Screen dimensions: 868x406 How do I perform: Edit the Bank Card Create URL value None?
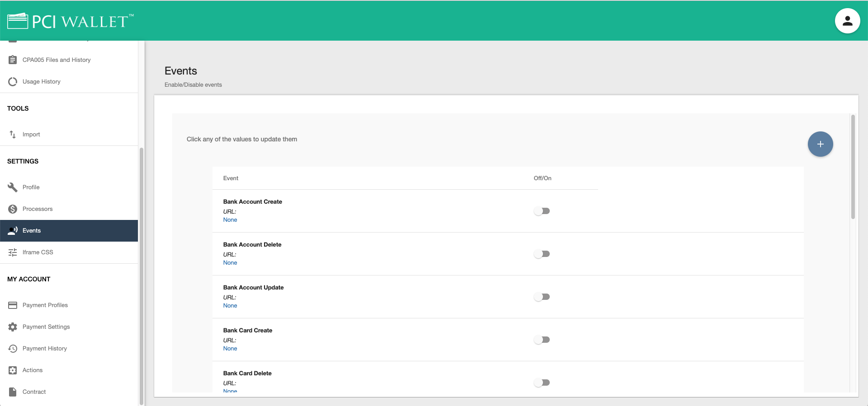tap(230, 348)
